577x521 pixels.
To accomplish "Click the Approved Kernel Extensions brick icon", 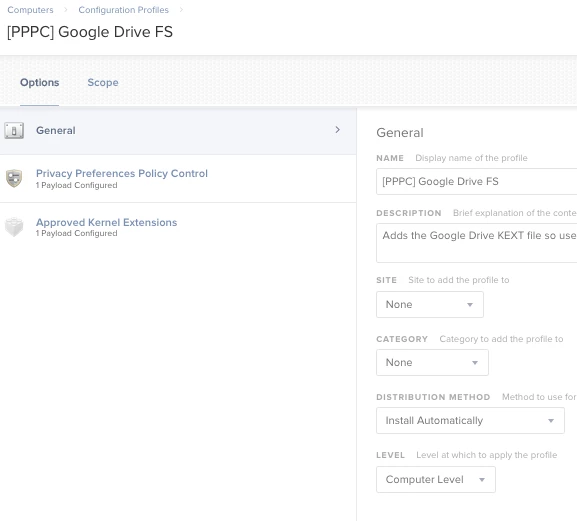I will pyautogui.click(x=14, y=227).
